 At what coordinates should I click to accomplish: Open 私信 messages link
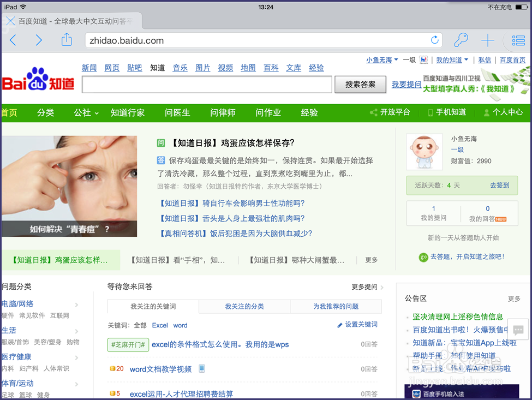[485, 60]
